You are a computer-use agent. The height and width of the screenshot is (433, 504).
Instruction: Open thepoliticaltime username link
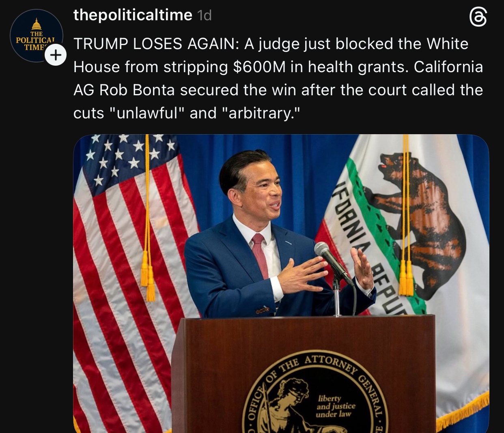click(x=133, y=15)
